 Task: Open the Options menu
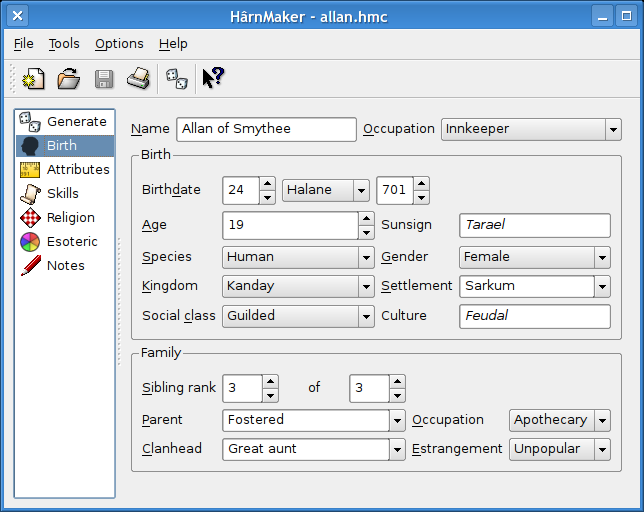tap(119, 44)
